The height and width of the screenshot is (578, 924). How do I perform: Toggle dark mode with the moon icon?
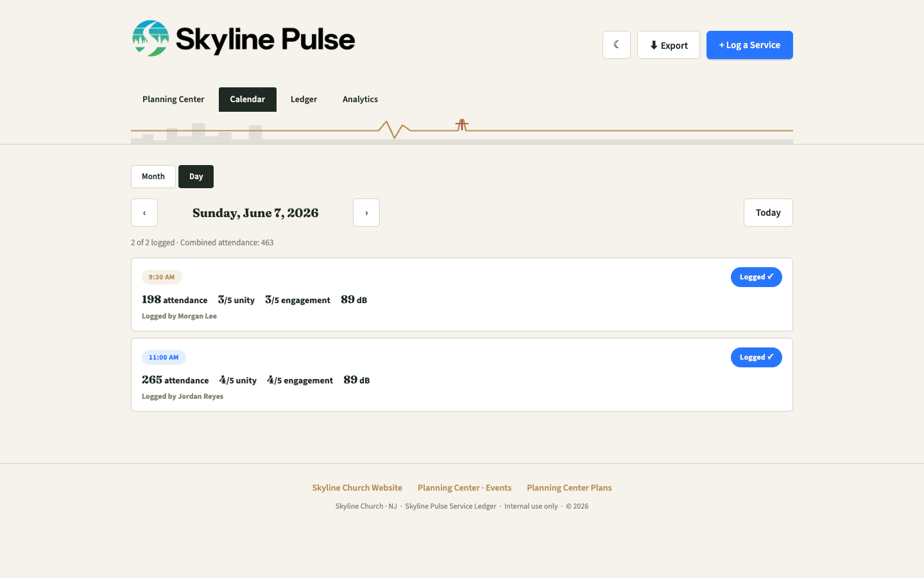pyautogui.click(x=617, y=45)
